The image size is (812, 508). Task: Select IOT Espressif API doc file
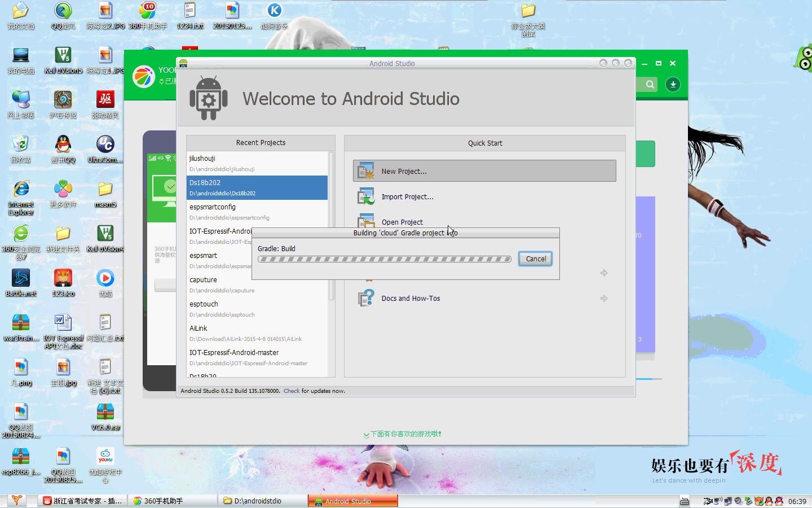[x=63, y=332]
